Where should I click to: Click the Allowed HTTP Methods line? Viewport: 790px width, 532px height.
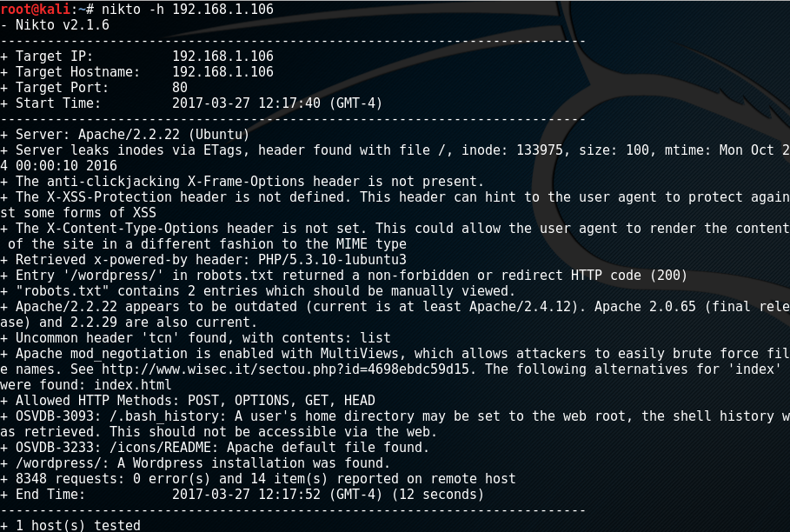(188, 401)
